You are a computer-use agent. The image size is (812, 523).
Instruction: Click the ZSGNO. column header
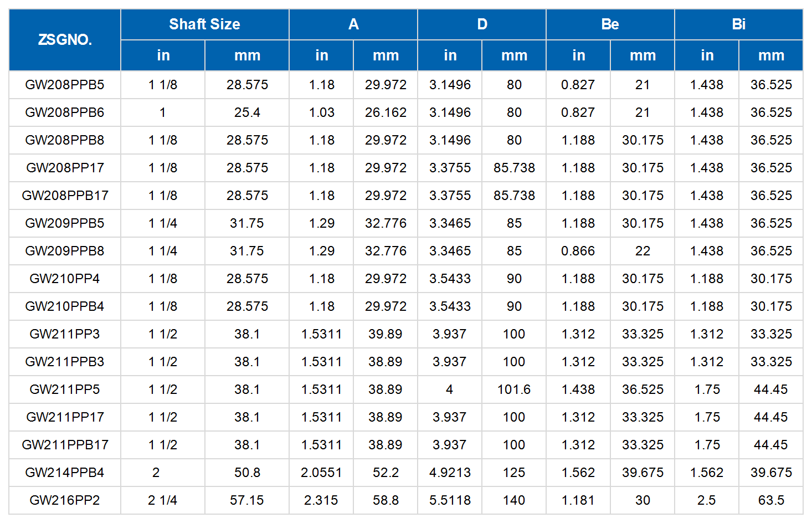pyautogui.click(x=65, y=40)
